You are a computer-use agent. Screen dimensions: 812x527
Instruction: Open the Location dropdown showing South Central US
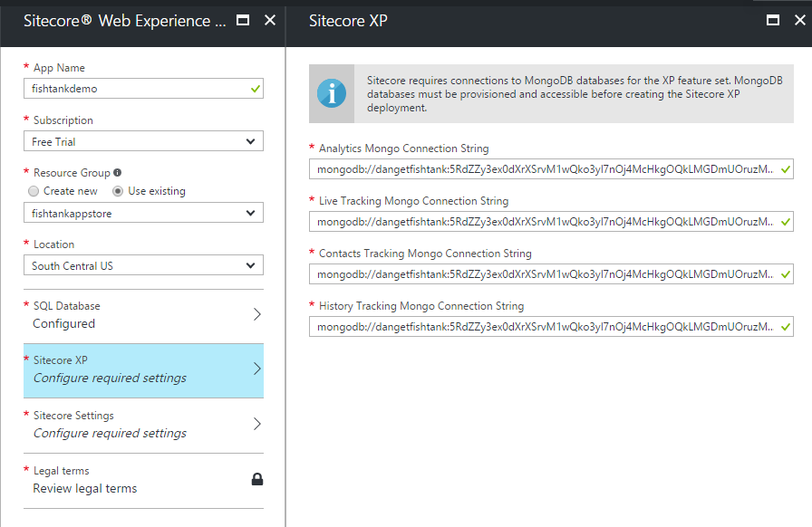pos(143,265)
